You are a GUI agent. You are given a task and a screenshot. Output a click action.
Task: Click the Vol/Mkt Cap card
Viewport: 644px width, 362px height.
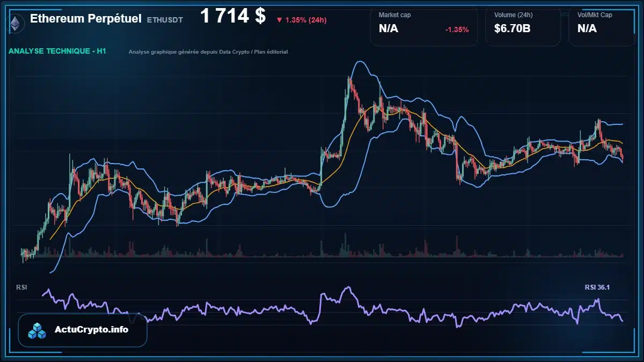(602, 26)
